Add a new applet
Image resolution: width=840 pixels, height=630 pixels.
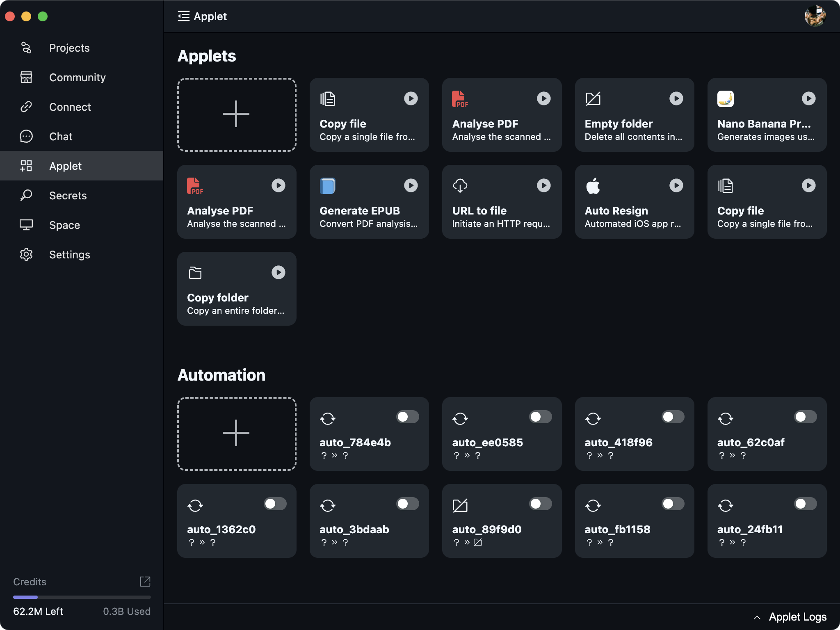tap(236, 114)
